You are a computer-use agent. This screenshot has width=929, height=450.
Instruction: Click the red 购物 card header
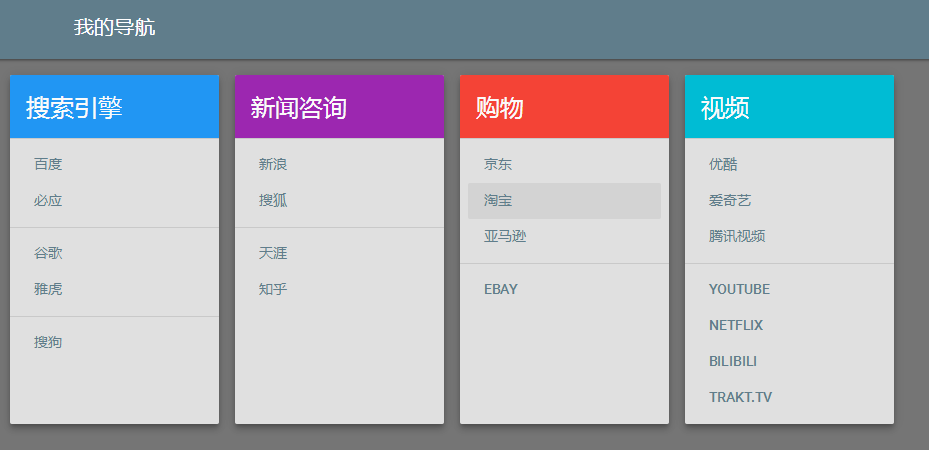(565, 107)
